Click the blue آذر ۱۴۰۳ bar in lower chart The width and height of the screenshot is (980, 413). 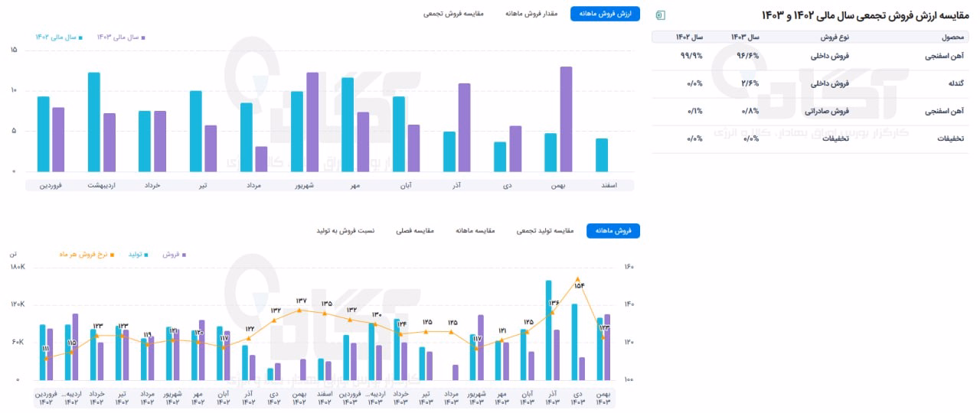pyautogui.click(x=549, y=330)
